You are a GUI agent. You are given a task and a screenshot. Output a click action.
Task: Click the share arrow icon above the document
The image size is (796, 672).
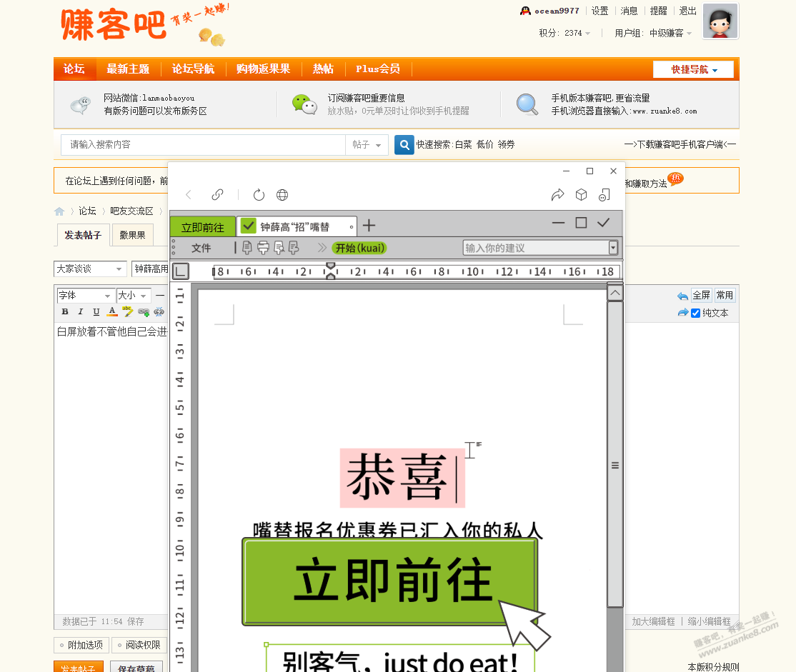pos(558,194)
